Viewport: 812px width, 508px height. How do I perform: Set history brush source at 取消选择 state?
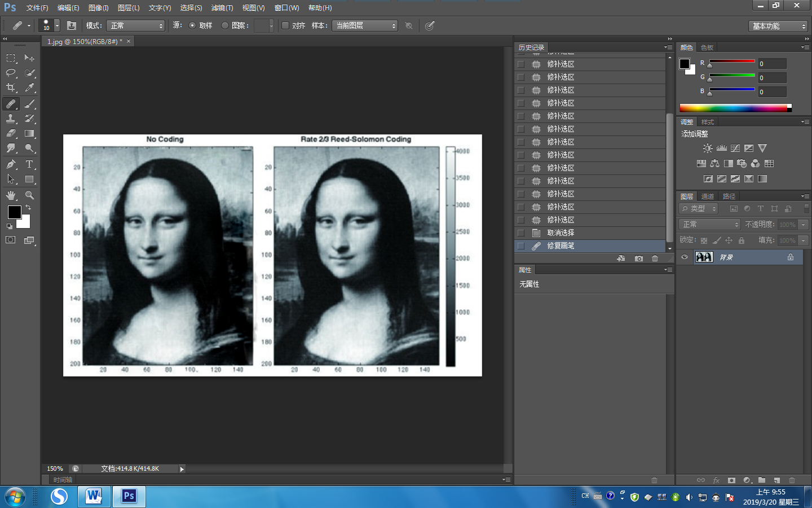[521, 233]
